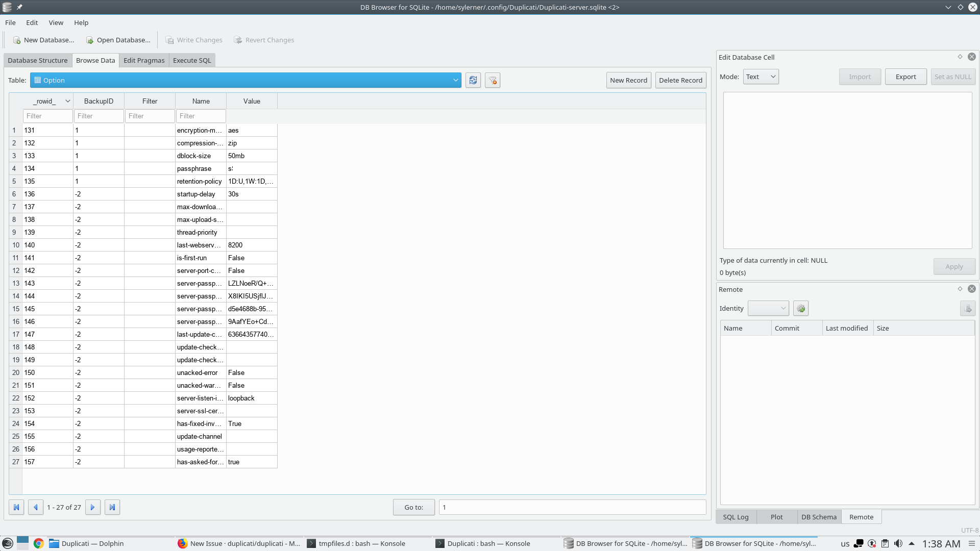
Task: Push the database to remote with upload icon
Action: pos(968,308)
